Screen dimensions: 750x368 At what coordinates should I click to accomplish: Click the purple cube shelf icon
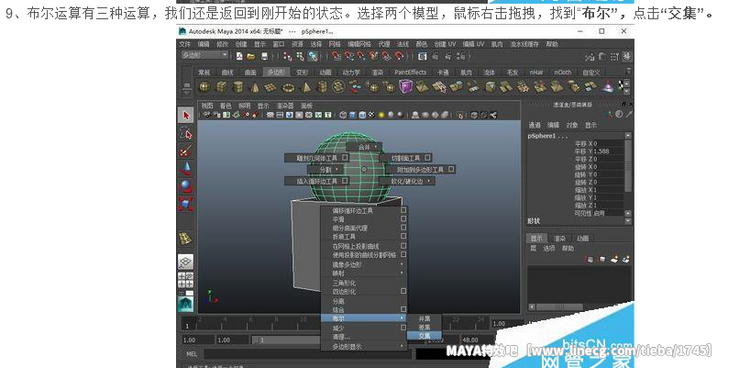tap(406, 87)
